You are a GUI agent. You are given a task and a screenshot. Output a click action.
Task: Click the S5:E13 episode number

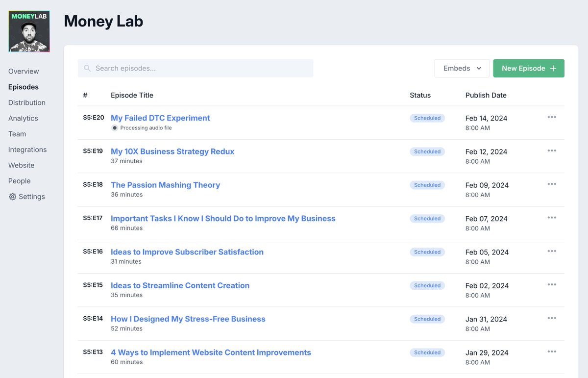coord(93,352)
